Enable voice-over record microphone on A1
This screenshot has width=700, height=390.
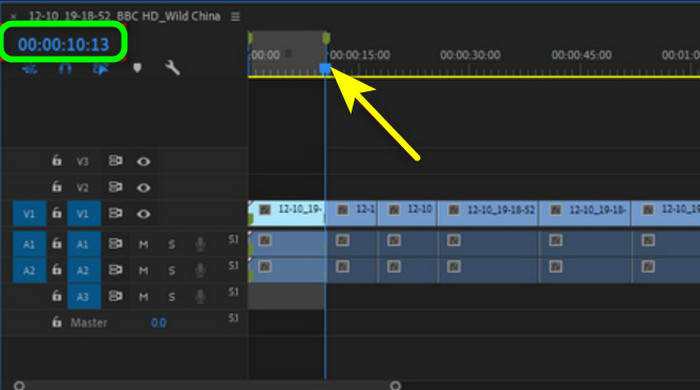tap(200, 244)
